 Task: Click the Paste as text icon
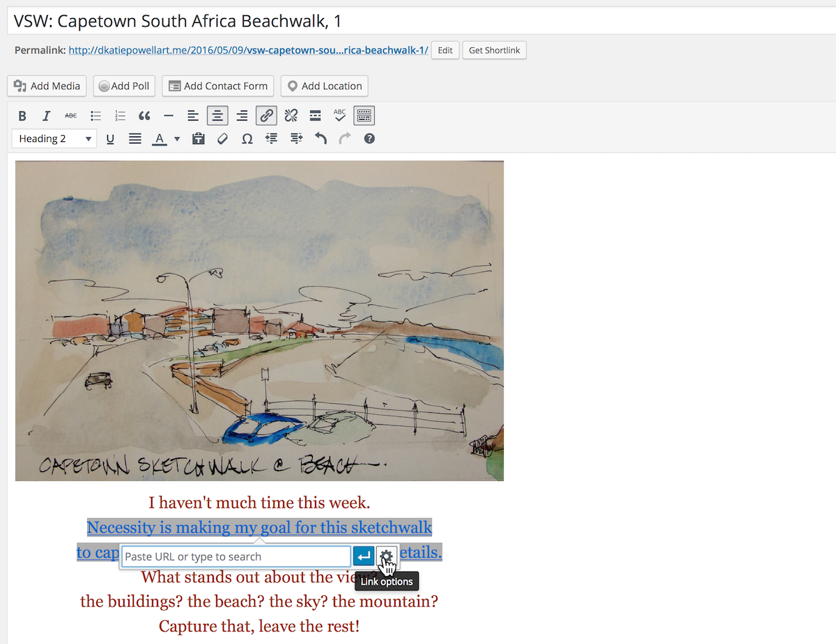198,139
